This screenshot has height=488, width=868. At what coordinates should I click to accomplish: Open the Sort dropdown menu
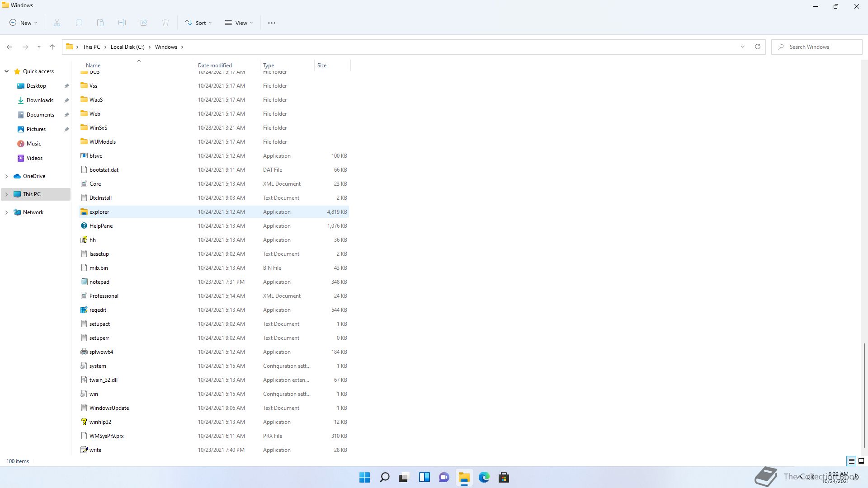(198, 23)
